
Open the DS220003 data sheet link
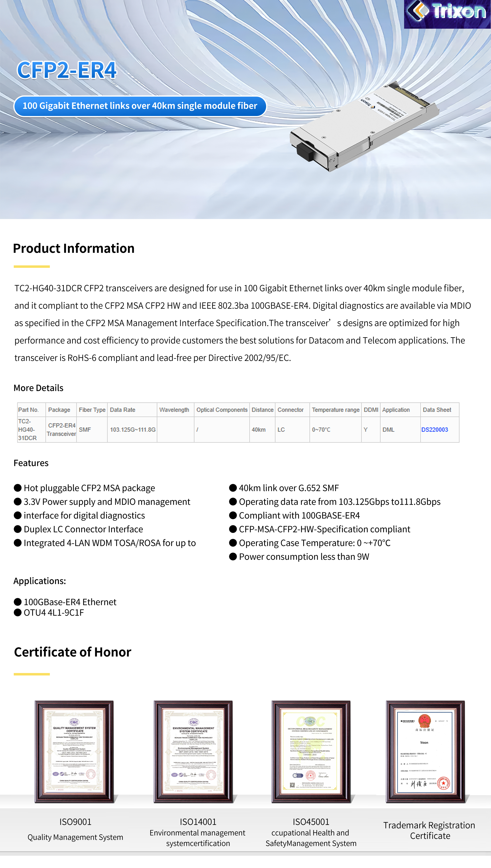(434, 430)
